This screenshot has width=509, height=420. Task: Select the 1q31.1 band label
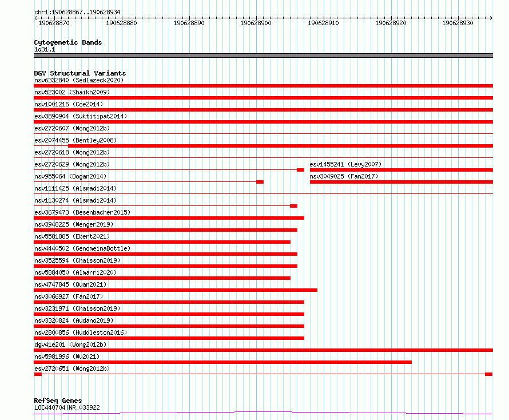coord(45,49)
